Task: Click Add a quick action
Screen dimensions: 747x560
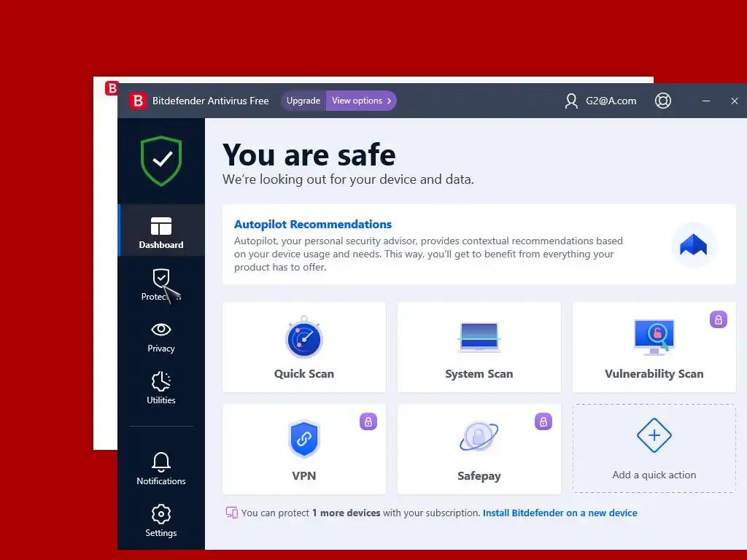Action: click(654, 448)
